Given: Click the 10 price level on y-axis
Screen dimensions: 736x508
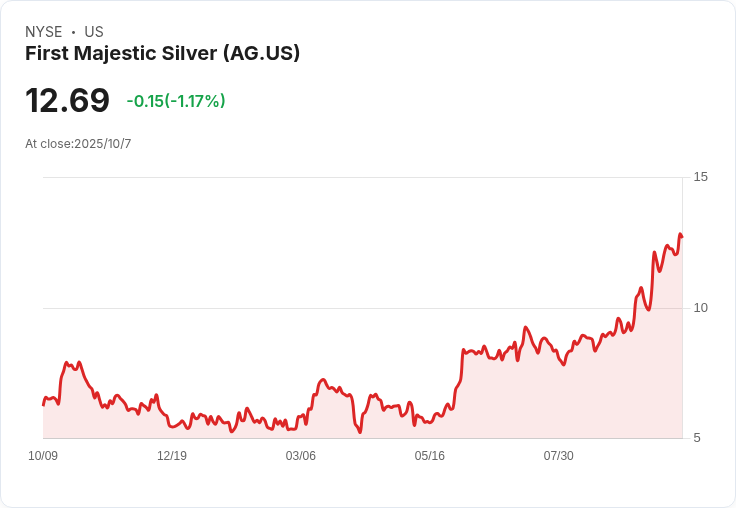Looking at the screenshot, I should click(x=700, y=308).
